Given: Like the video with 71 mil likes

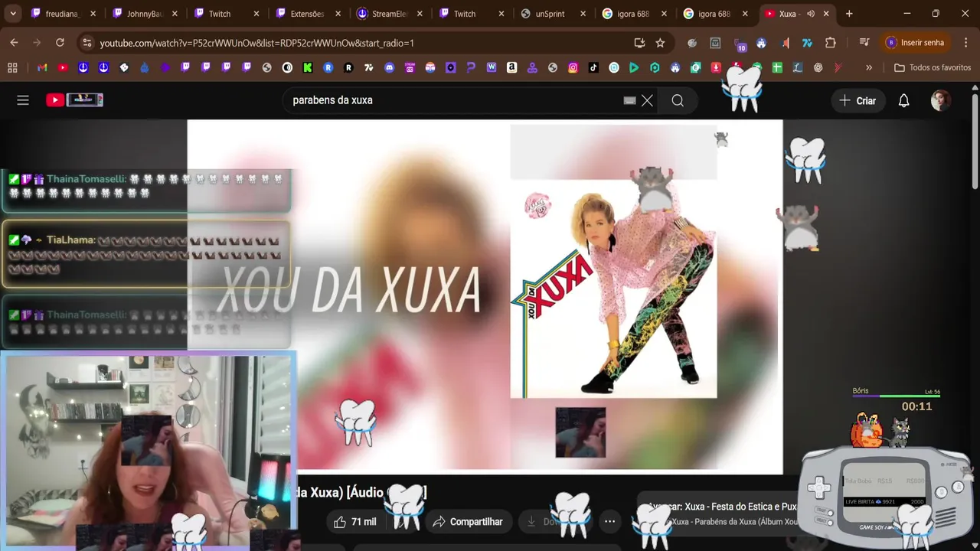Looking at the screenshot, I should [x=354, y=522].
